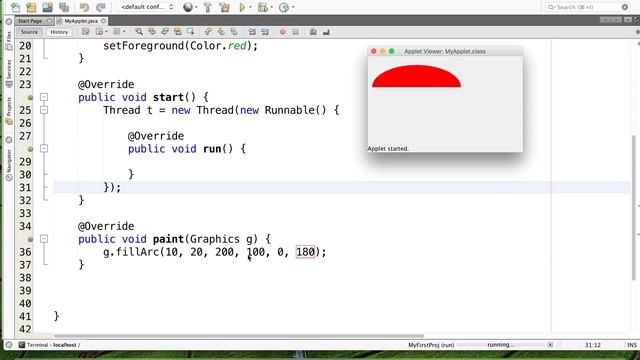
Task: Click override marker beside paint() line
Action: (30, 239)
